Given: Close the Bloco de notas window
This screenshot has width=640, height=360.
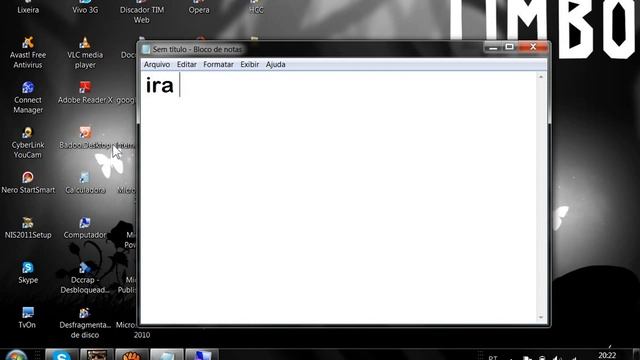Looking at the screenshot, I should click(x=533, y=47).
